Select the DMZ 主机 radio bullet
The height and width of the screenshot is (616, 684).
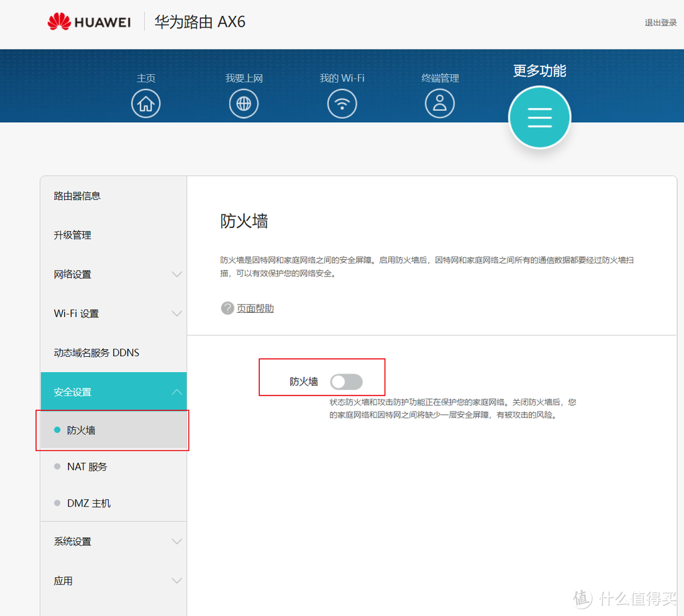pos(57,503)
